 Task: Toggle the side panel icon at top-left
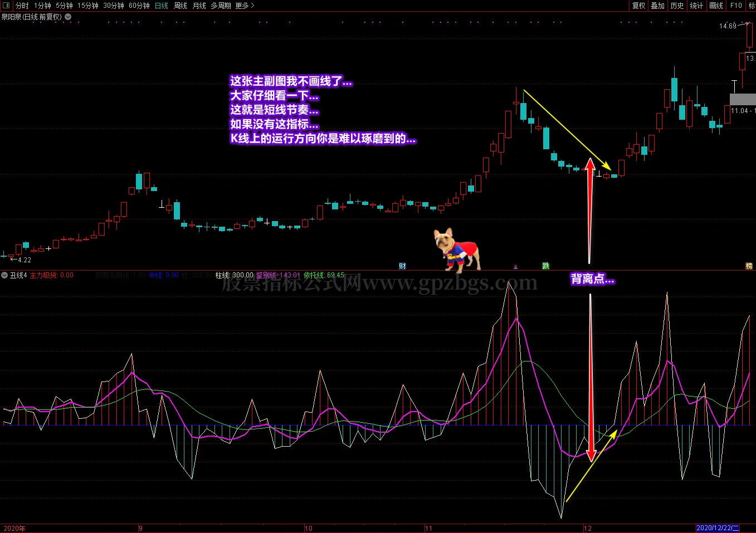[x=6, y=6]
